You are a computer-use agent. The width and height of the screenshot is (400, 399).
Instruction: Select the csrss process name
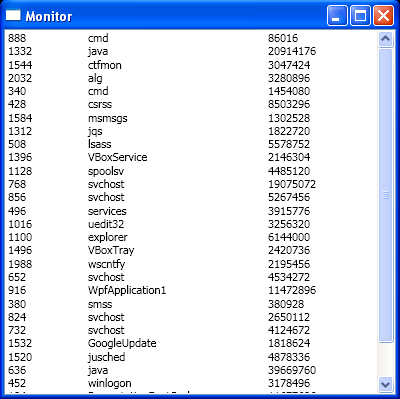click(x=100, y=104)
